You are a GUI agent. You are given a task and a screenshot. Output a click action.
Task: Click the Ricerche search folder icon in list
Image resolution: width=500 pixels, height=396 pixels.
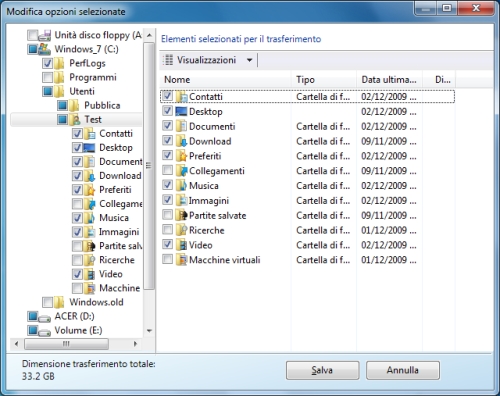pyautogui.click(x=182, y=230)
